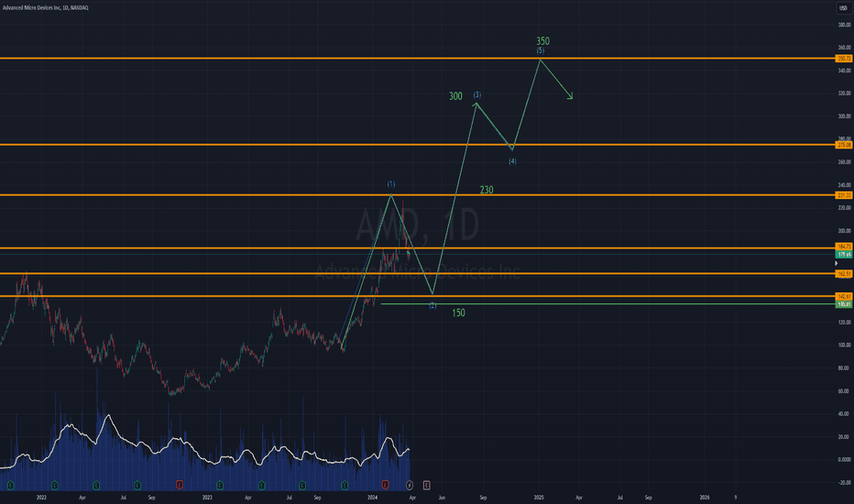
Task: Click the small arrow on price axis
Action: point(837,263)
